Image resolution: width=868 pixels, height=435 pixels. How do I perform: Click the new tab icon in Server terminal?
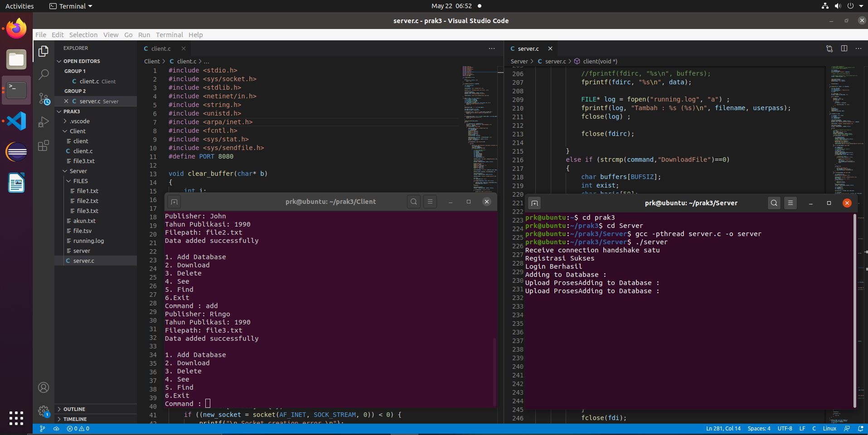[x=534, y=203]
